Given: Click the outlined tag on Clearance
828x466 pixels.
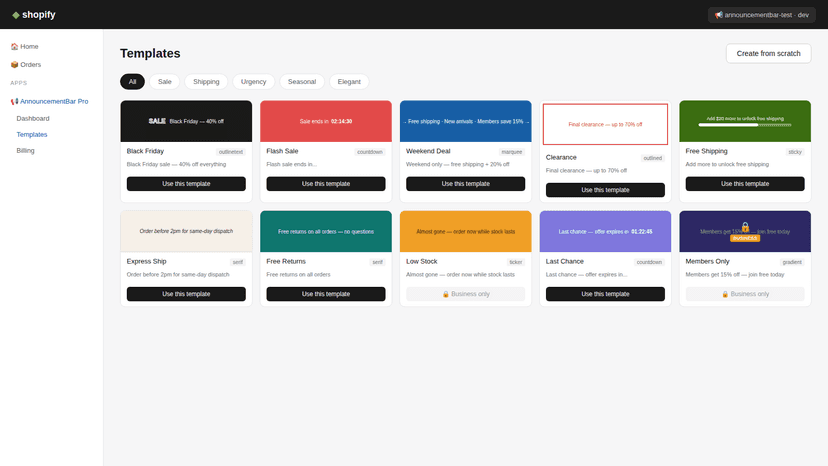Looking at the screenshot, I should pos(653,158).
